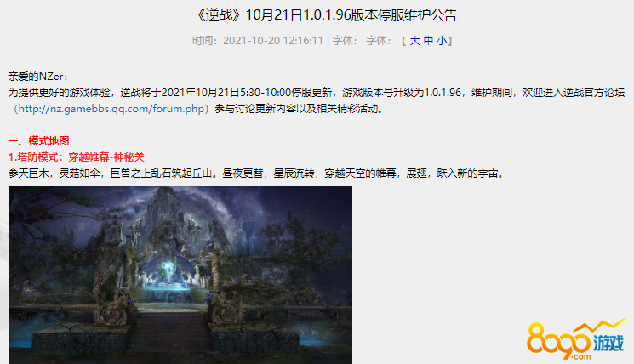Click the glowing blue orb in the map image
Viewport: 634px width, 364px height.
167,267
